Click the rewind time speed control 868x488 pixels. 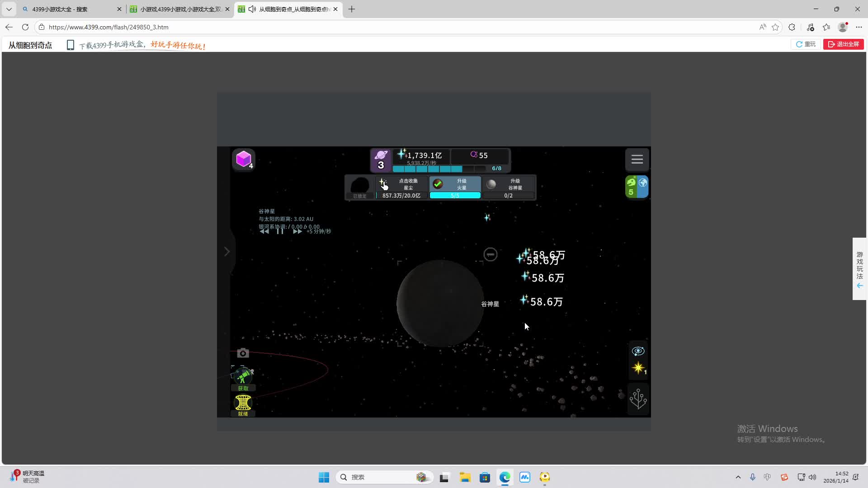pyautogui.click(x=264, y=231)
